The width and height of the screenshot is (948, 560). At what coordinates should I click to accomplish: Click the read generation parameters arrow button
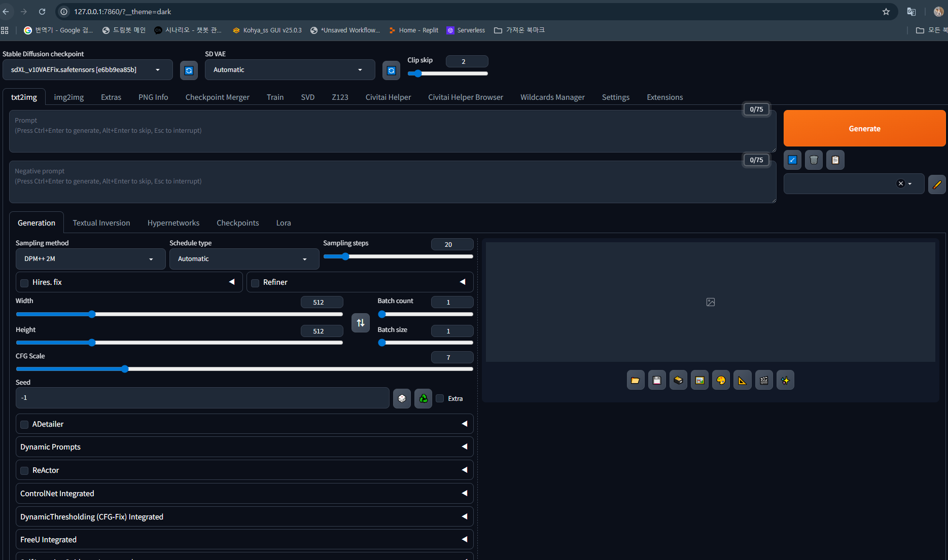tap(792, 160)
